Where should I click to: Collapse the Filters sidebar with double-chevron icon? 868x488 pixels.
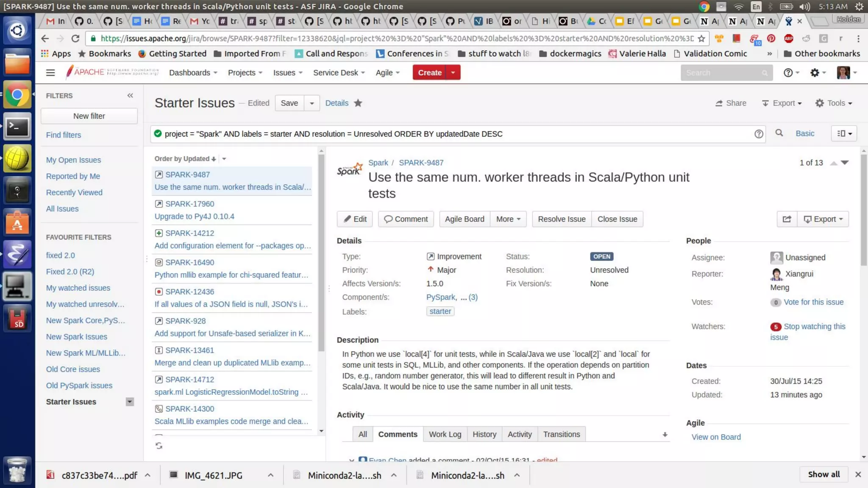pos(130,96)
